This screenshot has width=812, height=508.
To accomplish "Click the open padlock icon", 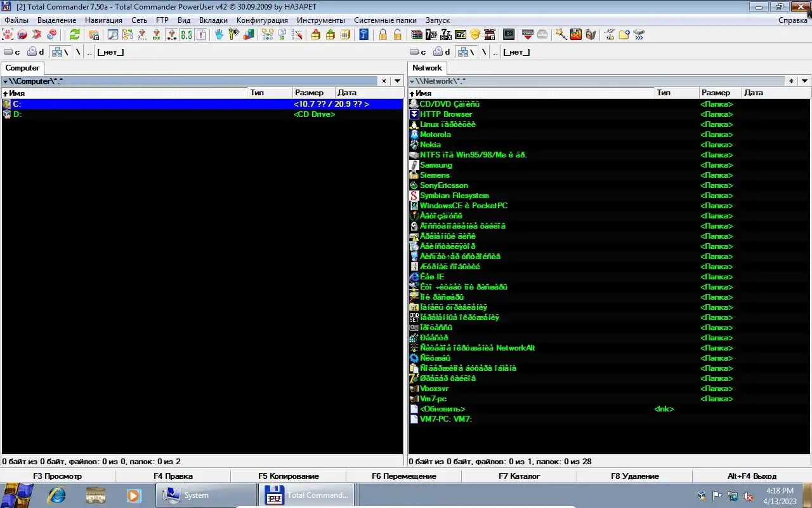I will (398, 34).
